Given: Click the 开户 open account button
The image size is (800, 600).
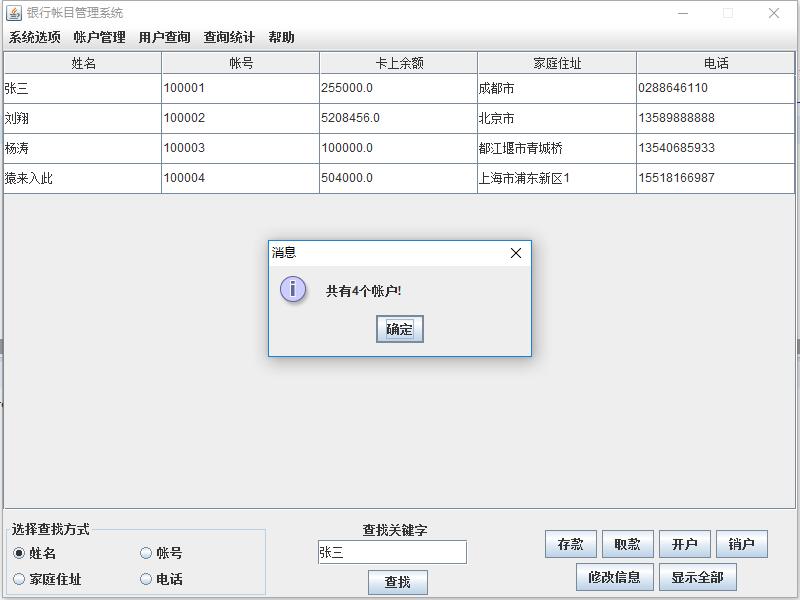Looking at the screenshot, I should pyautogui.click(x=685, y=544).
